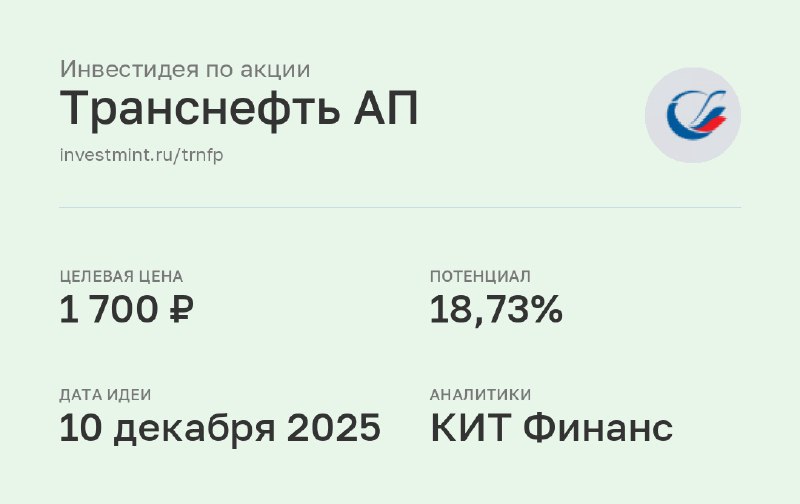
Task: Click the АНАЛИТИКИ label
Action: pos(480,395)
